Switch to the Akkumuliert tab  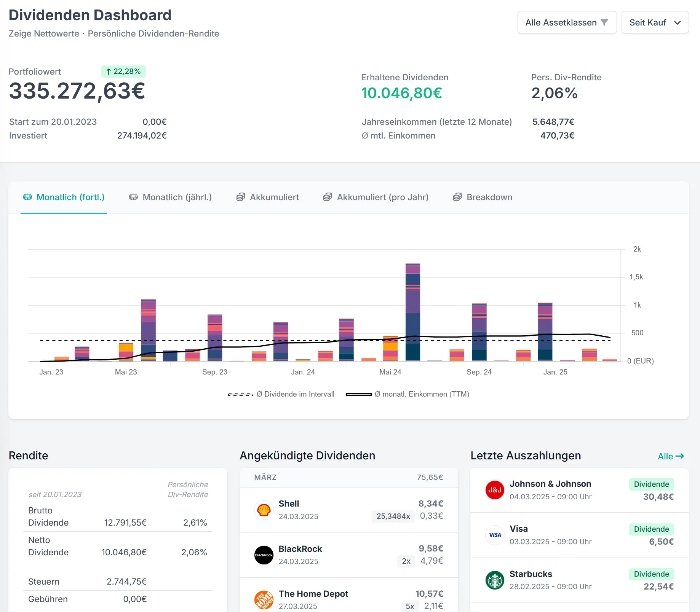click(267, 197)
